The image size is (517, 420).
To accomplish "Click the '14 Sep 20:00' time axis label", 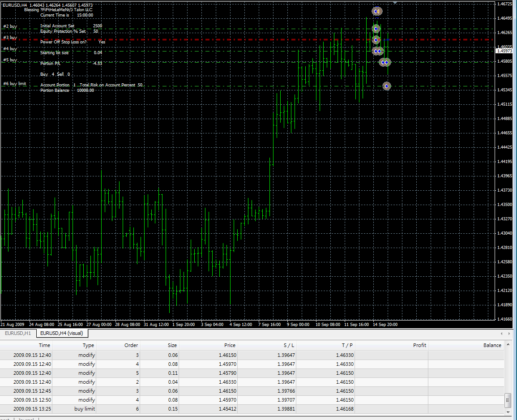I will click(385, 324).
